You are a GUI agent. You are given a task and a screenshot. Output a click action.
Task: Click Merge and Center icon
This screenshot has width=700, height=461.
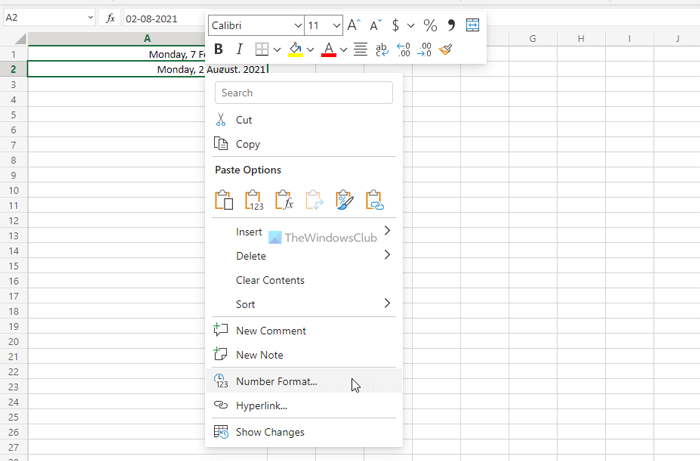[x=473, y=25]
